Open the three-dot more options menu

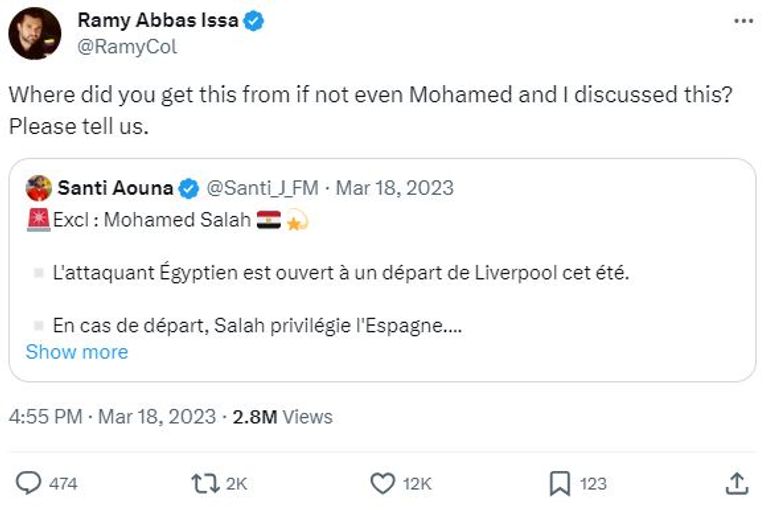(741, 20)
